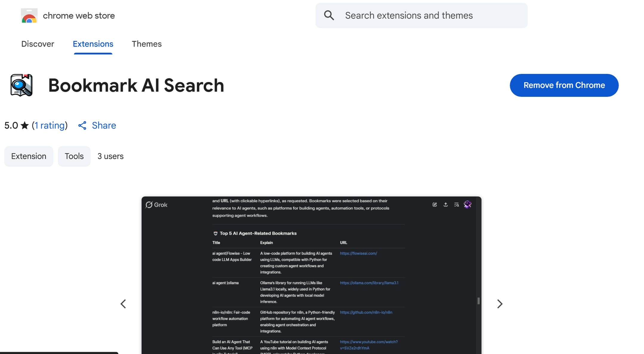Click the Bookmark AI Search heading
The height and width of the screenshot is (354, 644).
(136, 85)
